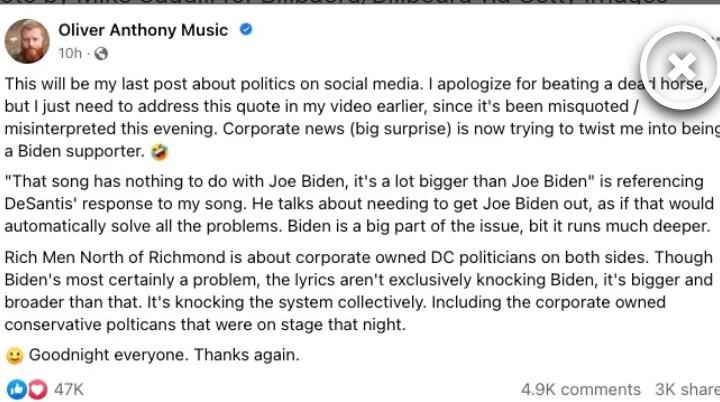The width and height of the screenshot is (720, 402).
Task: View the 47K reactions list
Action: point(68,389)
